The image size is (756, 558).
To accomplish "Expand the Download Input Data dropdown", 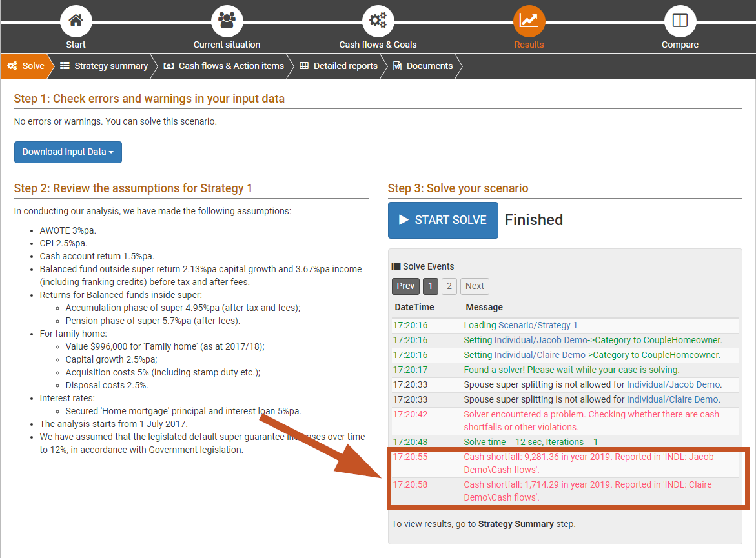I will [68, 152].
